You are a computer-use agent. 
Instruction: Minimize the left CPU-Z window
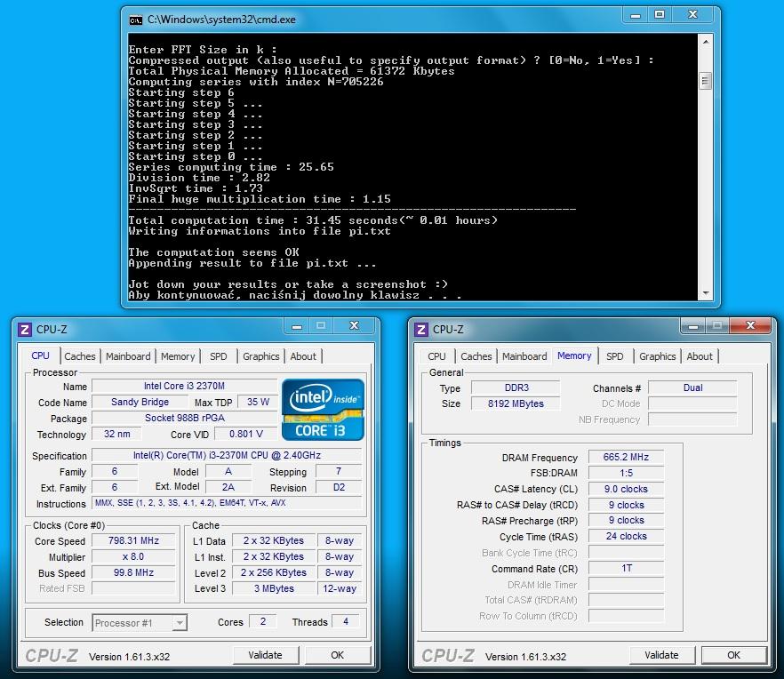[x=297, y=326]
